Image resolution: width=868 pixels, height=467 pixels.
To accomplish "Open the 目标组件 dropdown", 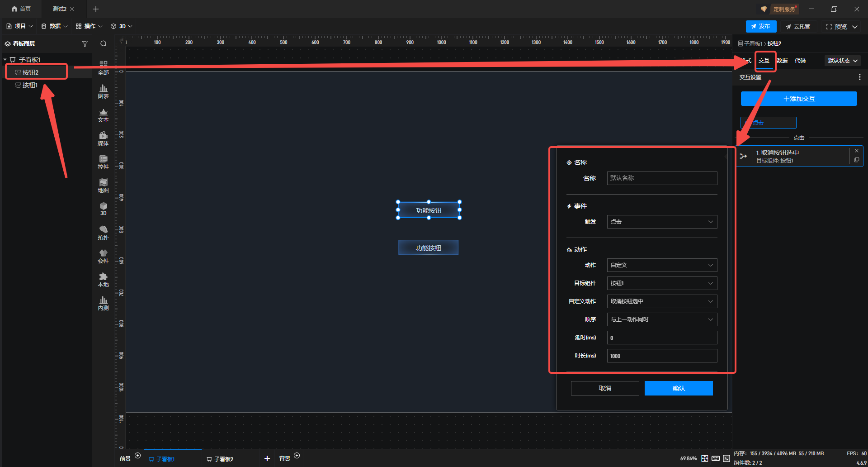I will (x=662, y=283).
